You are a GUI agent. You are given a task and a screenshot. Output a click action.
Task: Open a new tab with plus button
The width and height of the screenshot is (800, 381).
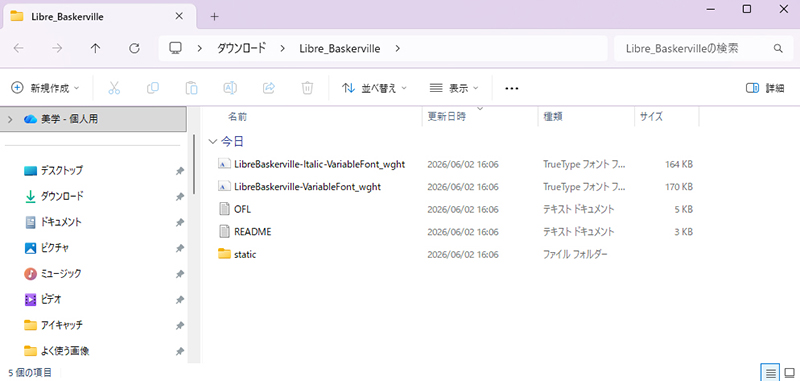[x=214, y=16]
